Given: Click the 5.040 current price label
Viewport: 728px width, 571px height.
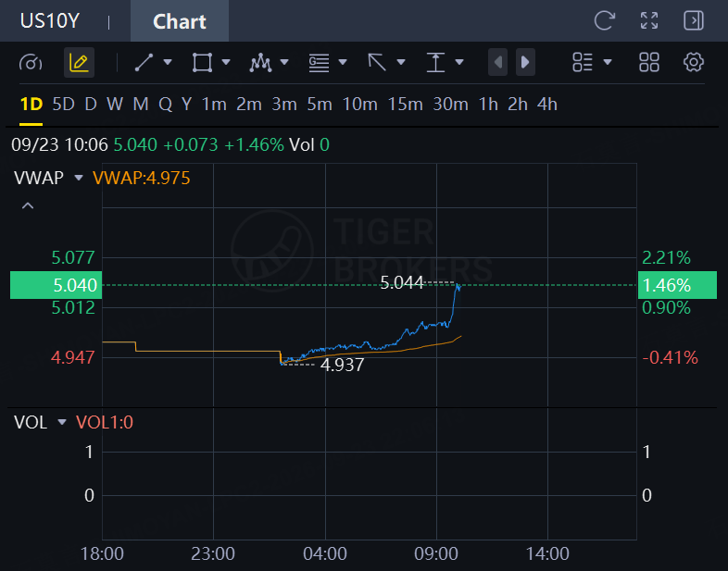Looking at the screenshot, I should pos(56,285).
